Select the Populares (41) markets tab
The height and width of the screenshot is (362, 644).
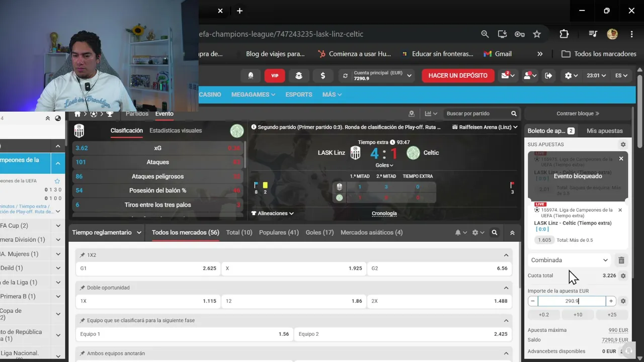[x=279, y=233]
